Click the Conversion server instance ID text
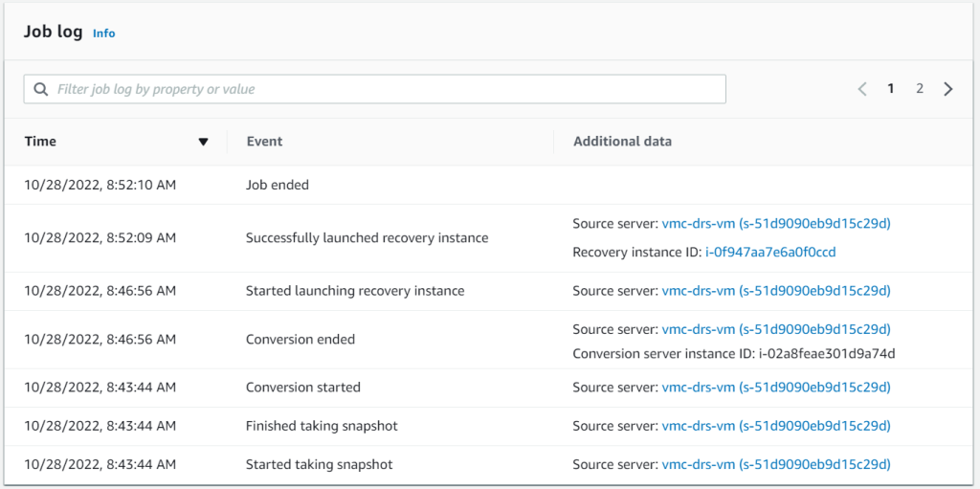 (x=734, y=354)
